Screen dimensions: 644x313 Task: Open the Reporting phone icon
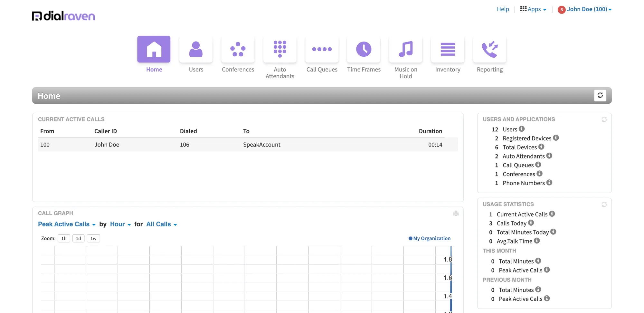[490, 49]
